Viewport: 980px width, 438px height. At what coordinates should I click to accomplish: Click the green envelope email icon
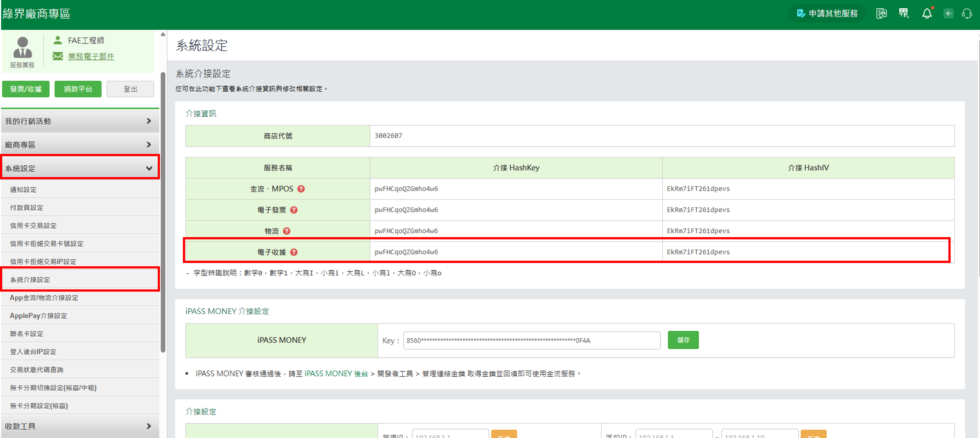coord(58,56)
